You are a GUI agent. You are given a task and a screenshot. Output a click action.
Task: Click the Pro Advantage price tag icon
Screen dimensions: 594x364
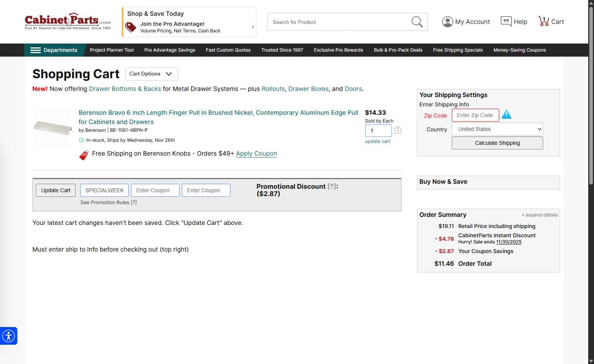tap(131, 27)
